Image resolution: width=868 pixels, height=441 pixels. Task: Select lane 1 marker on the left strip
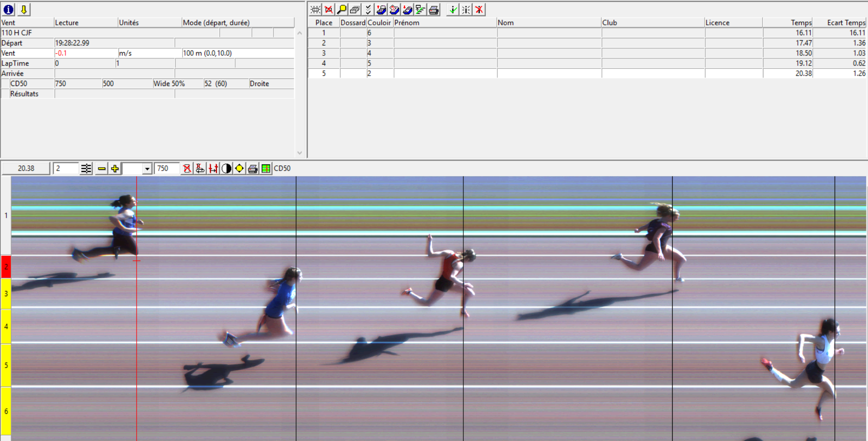click(6, 215)
